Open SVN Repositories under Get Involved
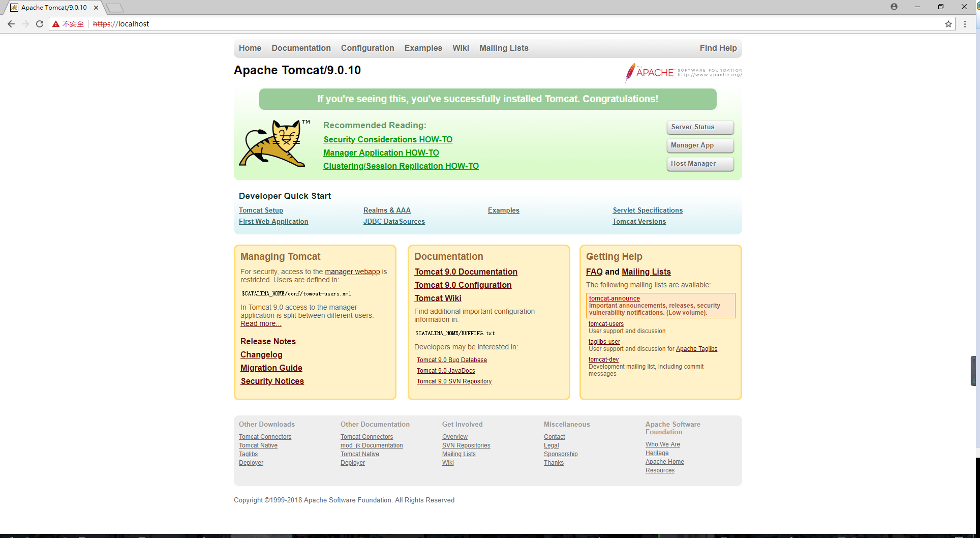This screenshot has width=980, height=538. [466, 445]
